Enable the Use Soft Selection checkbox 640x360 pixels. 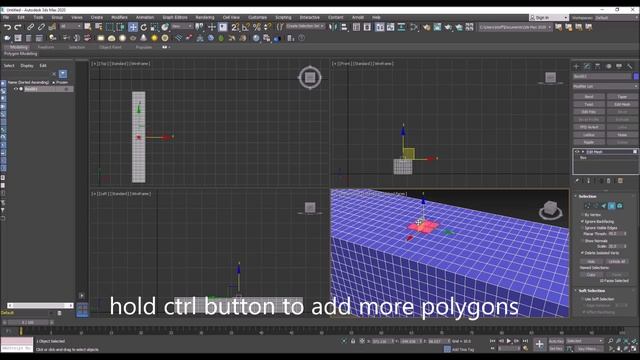click(x=582, y=299)
